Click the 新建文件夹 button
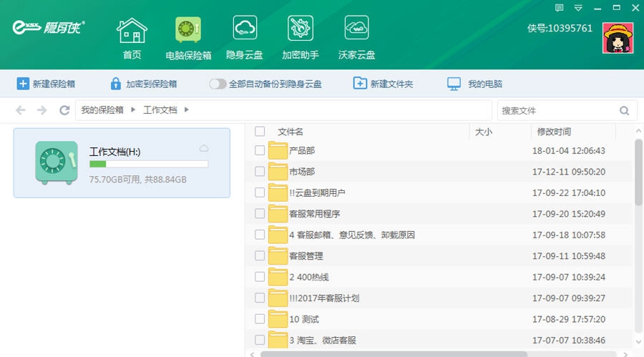Image resolution: width=644 pixels, height=357 pixels. click(x=384, y=84)
